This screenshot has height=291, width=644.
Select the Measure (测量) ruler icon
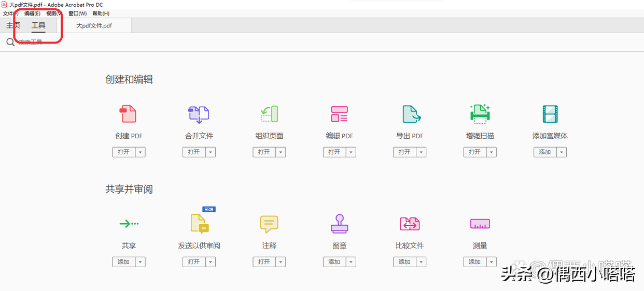(x=480, y=224)
